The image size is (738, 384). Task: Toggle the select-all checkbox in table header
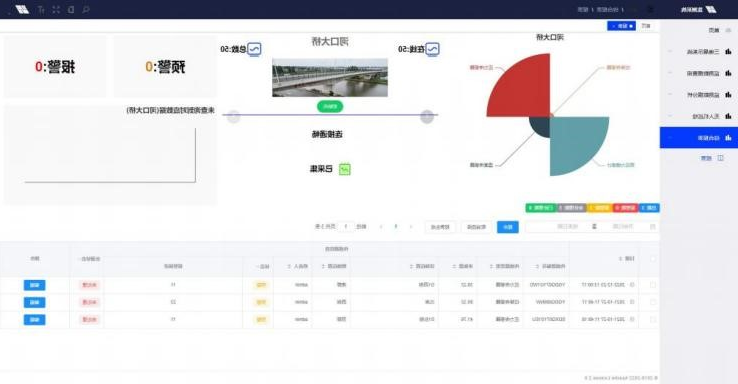point(652,258)
